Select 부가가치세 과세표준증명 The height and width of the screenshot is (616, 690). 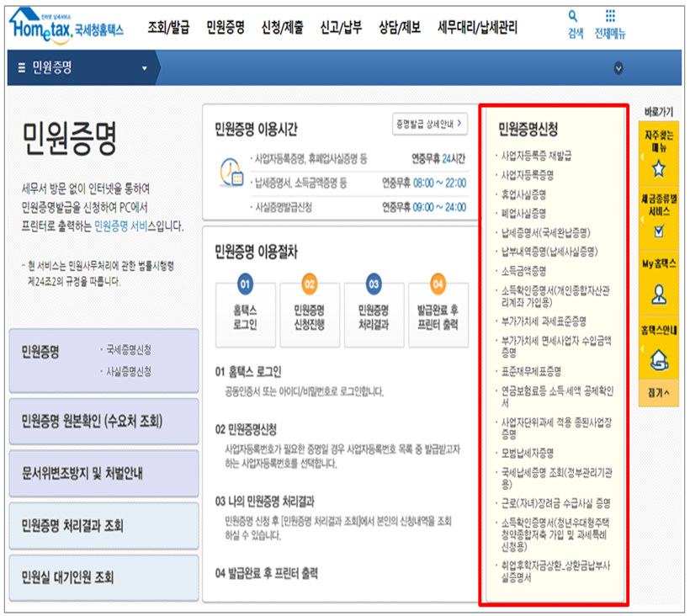click(x=544, y=321)
